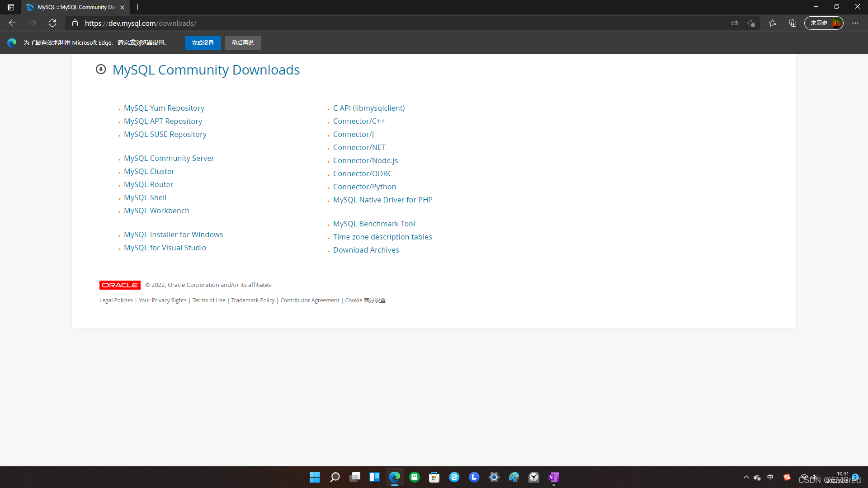The image size is (868, 488).
Task: Open the new tab button
Action: point(138,7)
